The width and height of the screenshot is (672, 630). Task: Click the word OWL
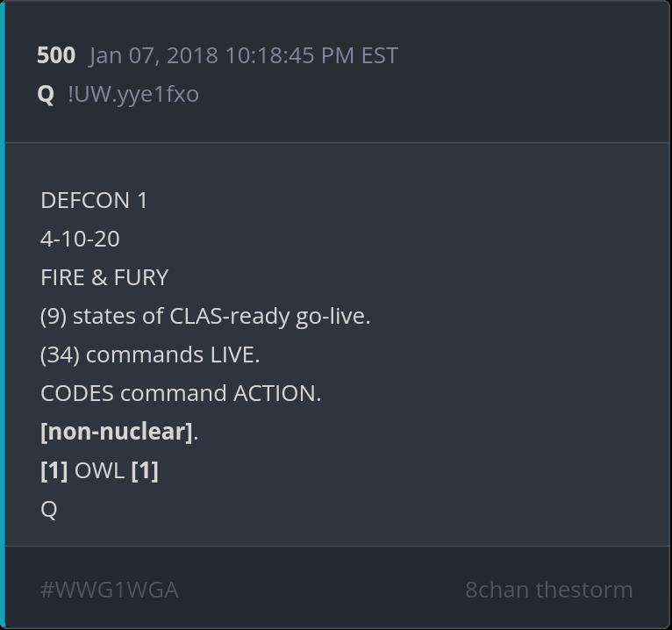click(x=99, y=470)
